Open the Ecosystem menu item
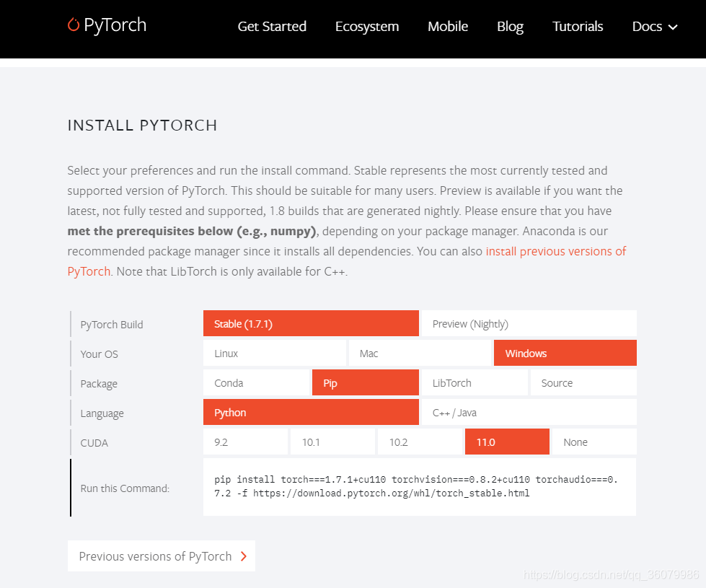This screenshot has height=588, width=706. click(x=367, y=27)
